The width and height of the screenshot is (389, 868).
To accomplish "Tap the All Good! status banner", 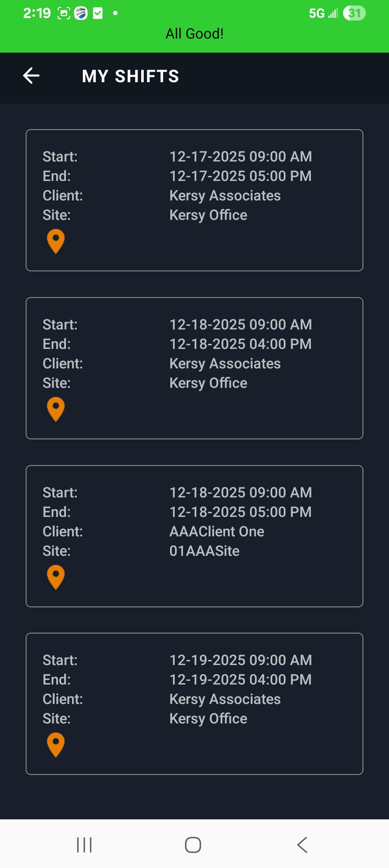I will point(194,34).
